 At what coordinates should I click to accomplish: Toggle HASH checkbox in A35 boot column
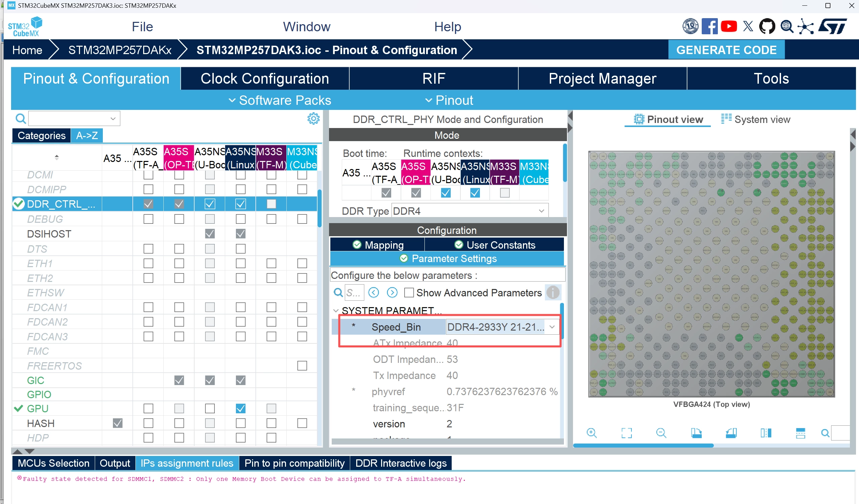pyautogui.click(x=118, y=423)
